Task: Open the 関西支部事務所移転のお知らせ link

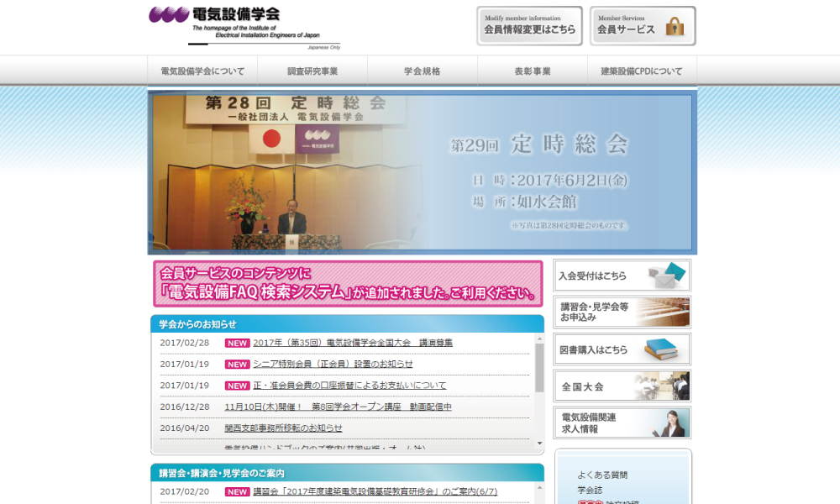Action: tap(283, 428)
